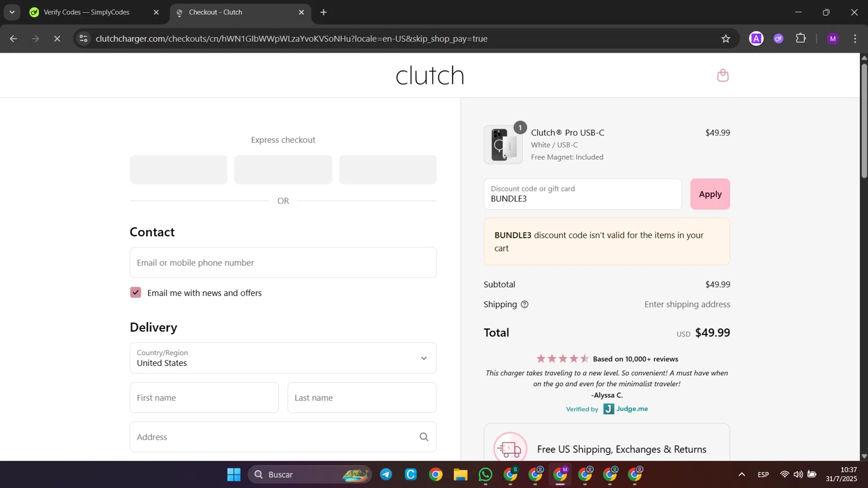Image resolution: width=868 pixels, height=488 pixels.
Task: Open the blue C app in the taskbar
Action: (x=411, y=475)
